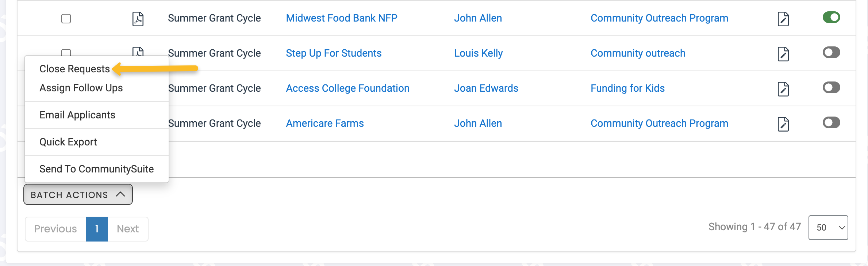Disable the active toggle for Midwest Food Bank NFP
868x266 pixels.
831,17
